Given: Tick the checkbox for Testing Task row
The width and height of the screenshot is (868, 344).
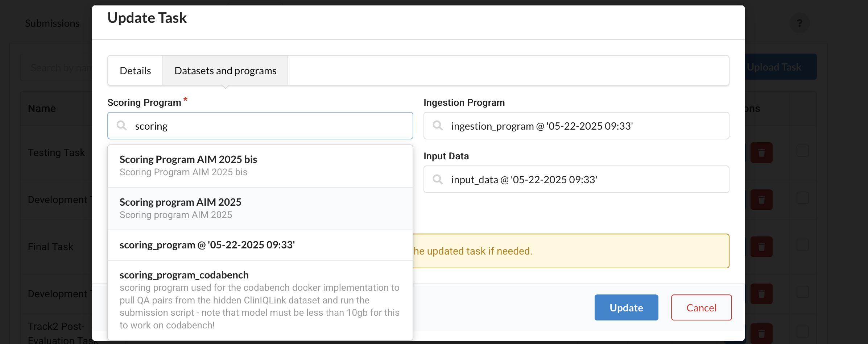Looking at the screenshot, I should (802, 151).
